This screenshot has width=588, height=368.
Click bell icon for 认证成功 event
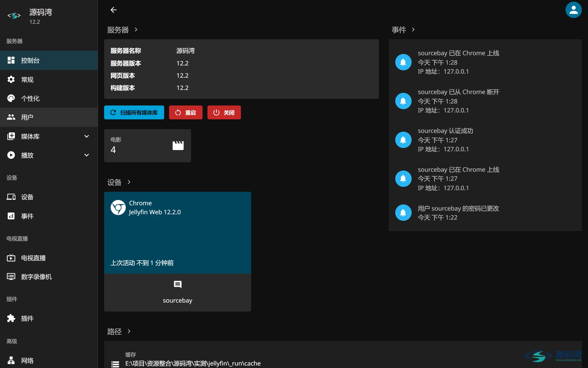403,140
